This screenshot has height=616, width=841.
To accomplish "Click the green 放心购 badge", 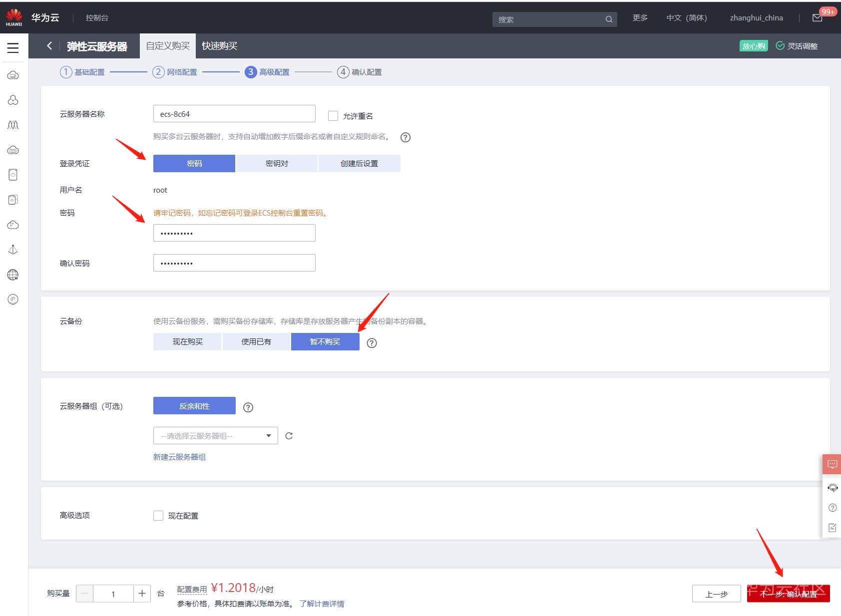I will click(754, 46).
